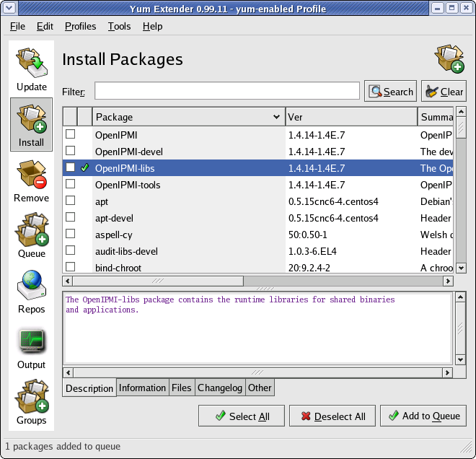Click the Add to Queue button
The width and height of the screenshot is (476, 459).
pyautogui.click(x=423, y=416)
